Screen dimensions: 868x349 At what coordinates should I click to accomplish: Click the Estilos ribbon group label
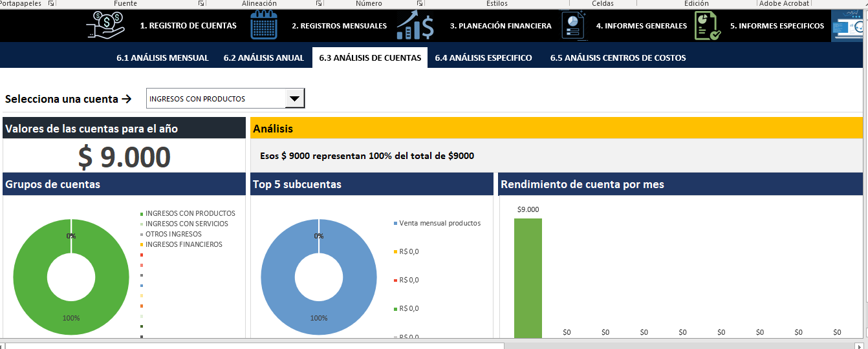(x=497, y=3)
